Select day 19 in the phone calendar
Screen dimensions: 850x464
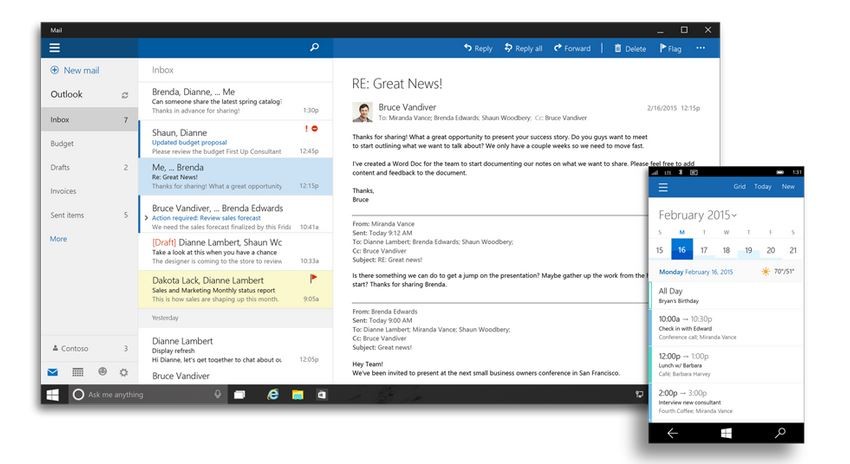click(749, 250)
